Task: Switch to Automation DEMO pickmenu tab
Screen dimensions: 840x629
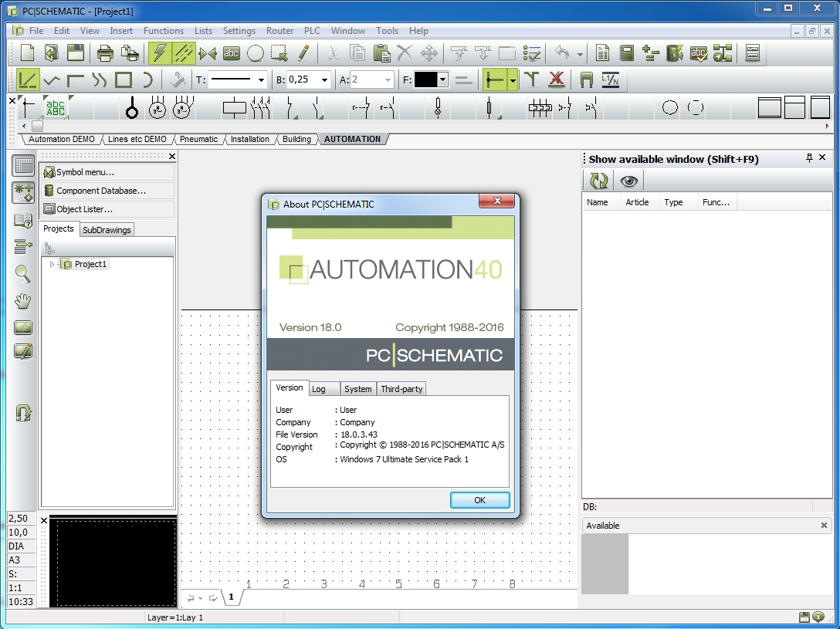Action: coord(62,139)
